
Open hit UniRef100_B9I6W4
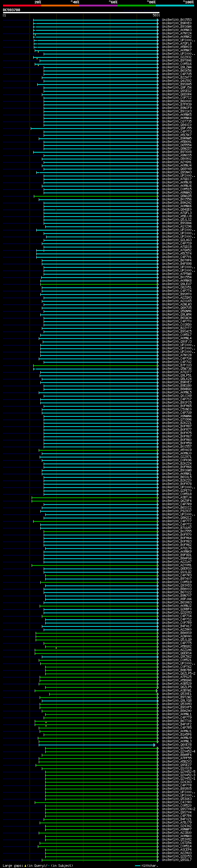(x=176, y=26)
